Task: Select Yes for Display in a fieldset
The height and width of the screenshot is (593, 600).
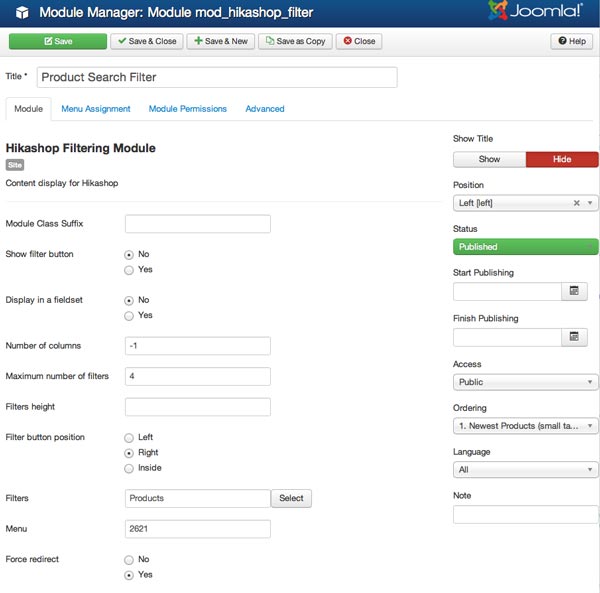Action: (x=129, y=316)
